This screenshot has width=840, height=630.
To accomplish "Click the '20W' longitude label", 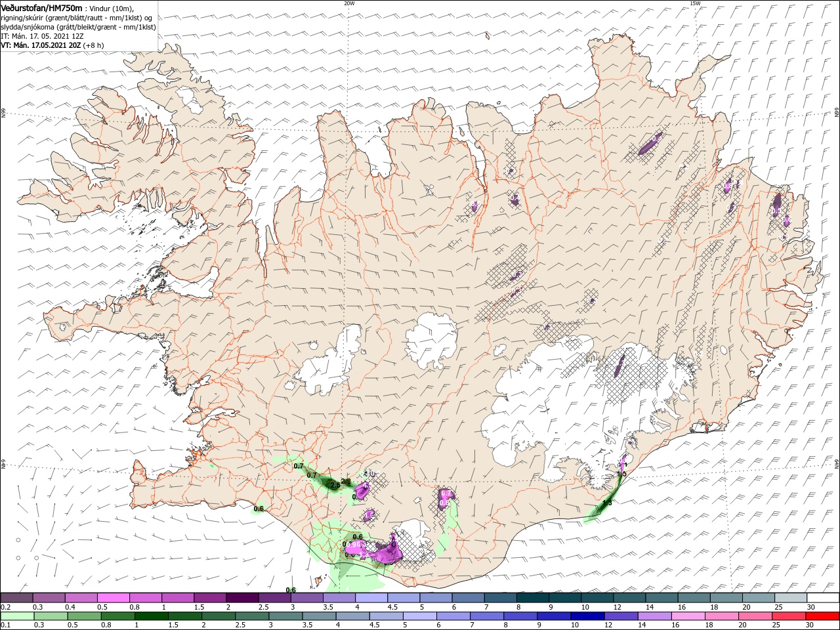I will [x=349, y=3].
